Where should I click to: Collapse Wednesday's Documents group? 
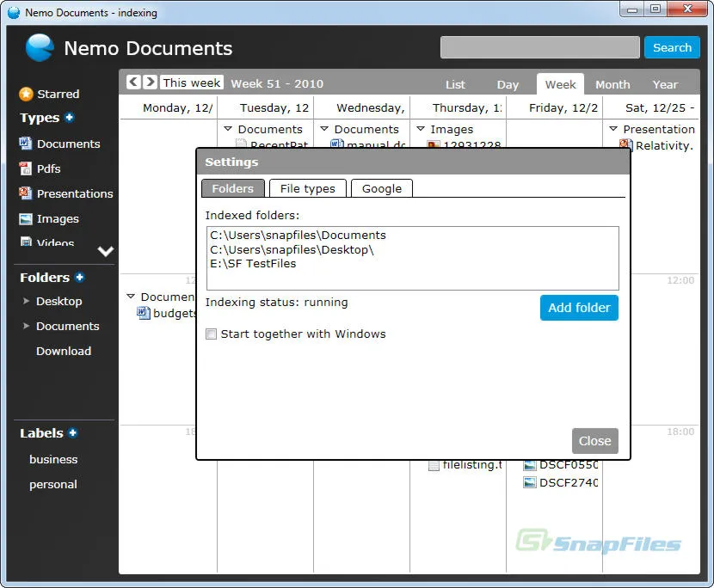coord(324,129)
